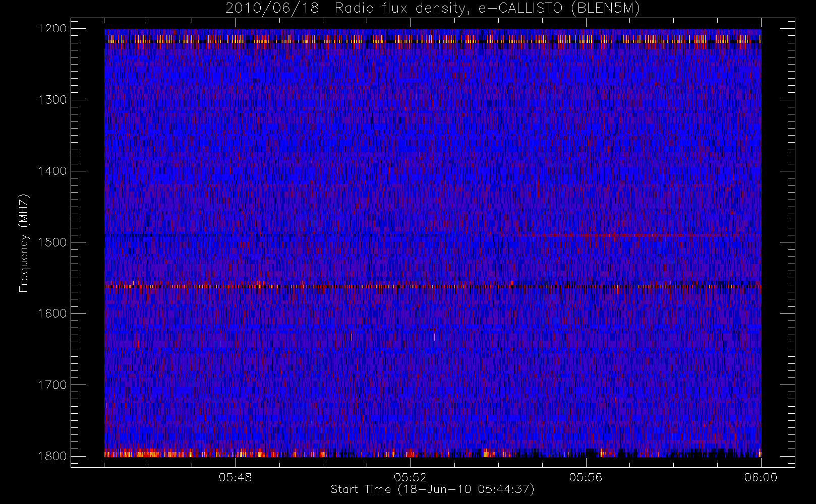
Task: Click the 1500 frequency tick label
Action: pos(52,242)
